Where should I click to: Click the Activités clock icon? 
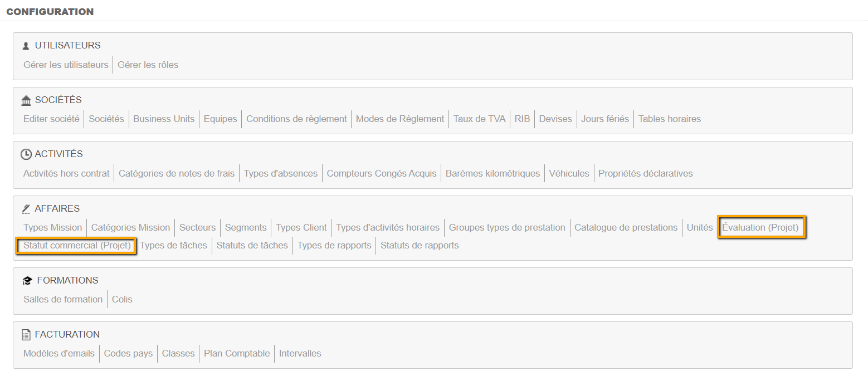(26, 154)
